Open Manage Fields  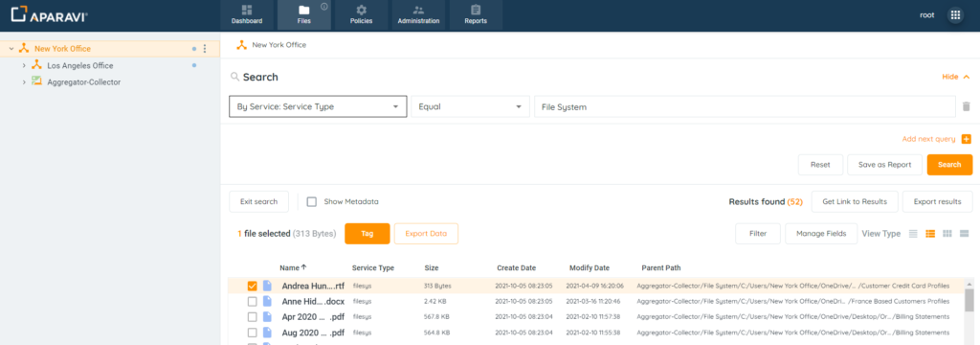point(821,234)
